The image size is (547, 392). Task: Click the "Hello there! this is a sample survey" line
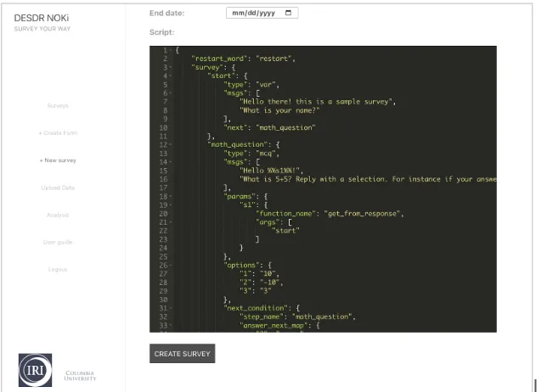(x=317, y=102)
